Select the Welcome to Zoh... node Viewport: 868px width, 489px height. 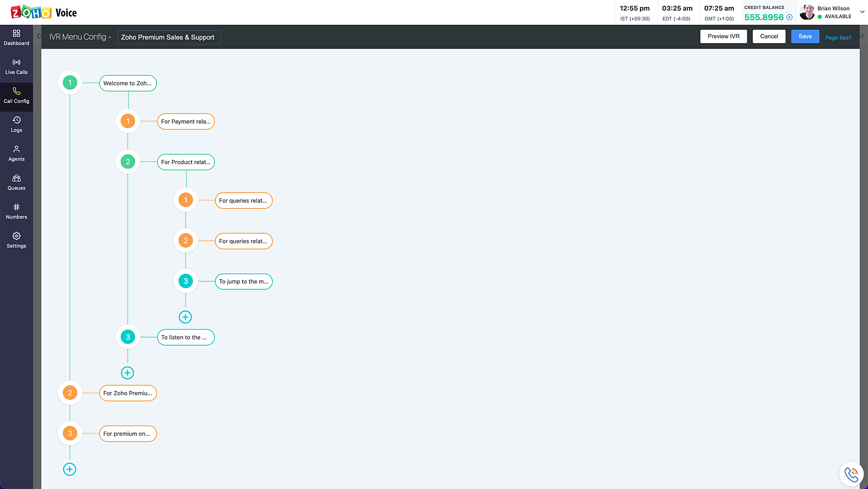[128, 83]
